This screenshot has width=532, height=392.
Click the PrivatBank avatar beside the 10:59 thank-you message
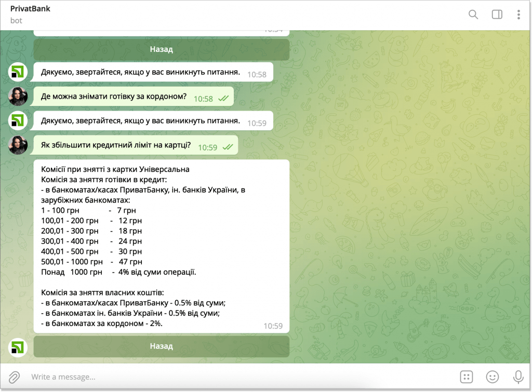(18, 120)
